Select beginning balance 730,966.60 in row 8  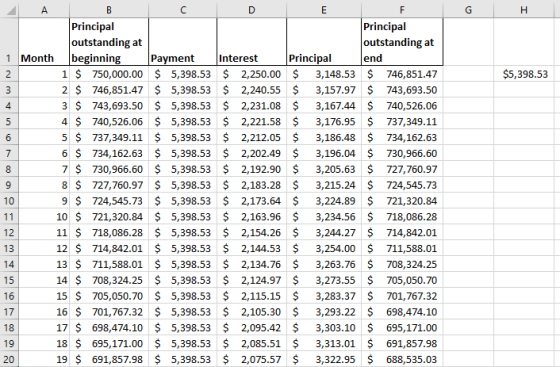pos(109,169)
